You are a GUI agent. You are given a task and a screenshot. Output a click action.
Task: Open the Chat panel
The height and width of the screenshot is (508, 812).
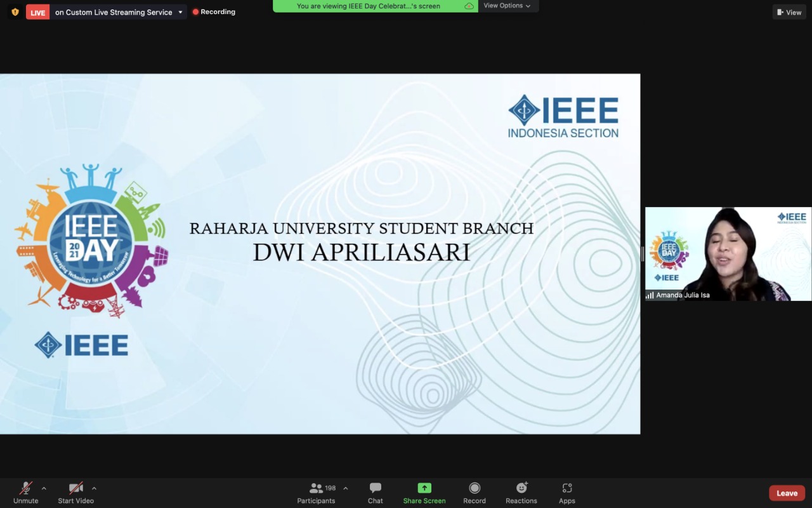[x=376, y=493]
